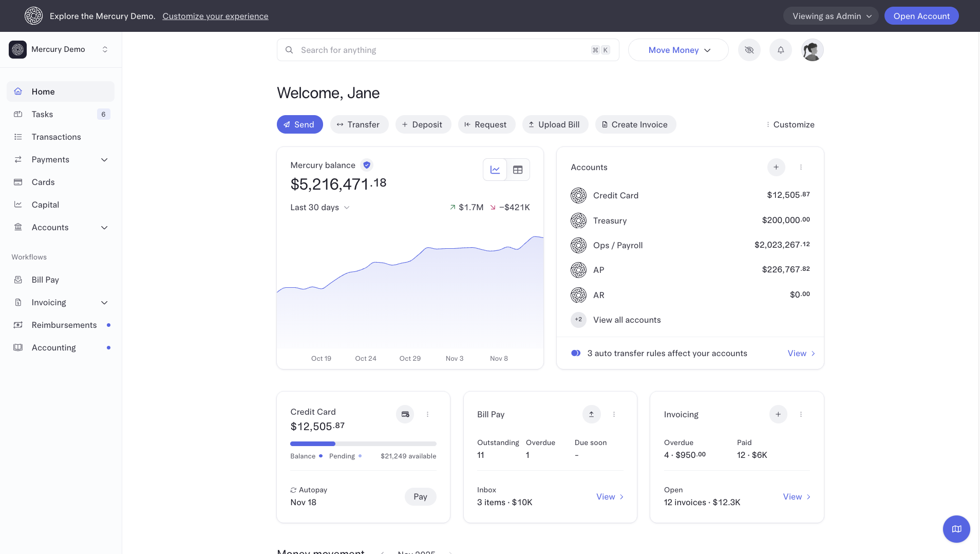This screenshot has width=980, height=554.
Task: Open notifications bell
Action: [781, 50]
